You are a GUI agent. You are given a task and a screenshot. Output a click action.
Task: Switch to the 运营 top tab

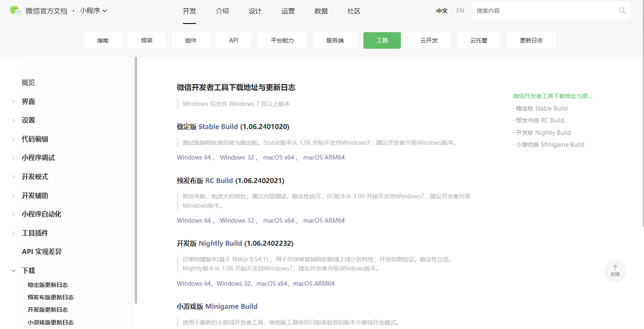click(x=288, y=11)
